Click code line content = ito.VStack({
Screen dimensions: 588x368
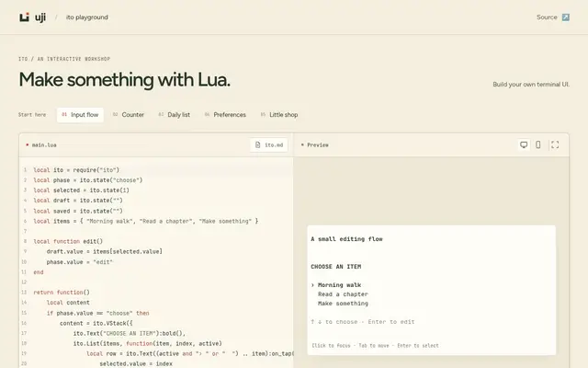[96, 323]
